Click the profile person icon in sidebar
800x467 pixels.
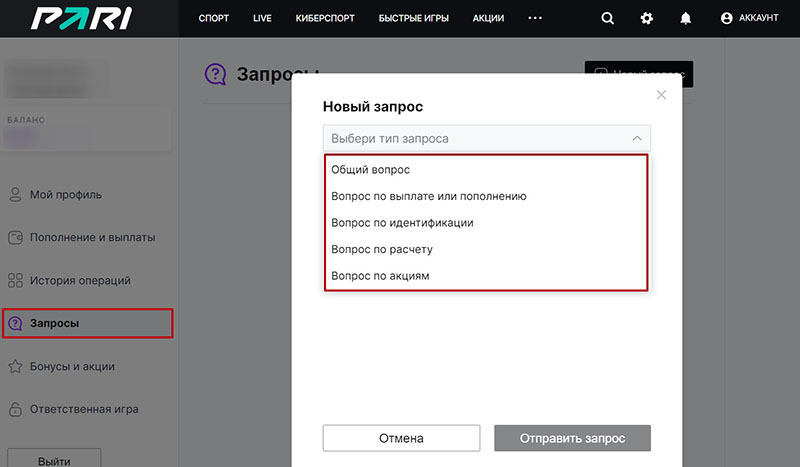(15, 194)
